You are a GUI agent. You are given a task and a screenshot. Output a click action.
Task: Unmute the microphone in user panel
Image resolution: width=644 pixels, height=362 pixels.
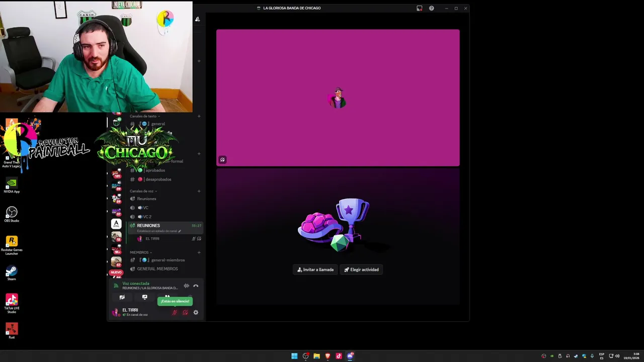point(175,312)
